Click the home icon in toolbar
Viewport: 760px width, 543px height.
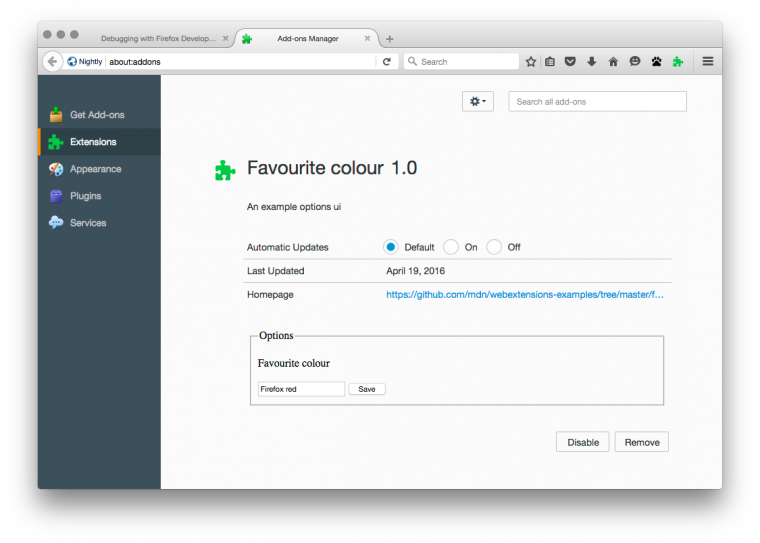point(613,62)
